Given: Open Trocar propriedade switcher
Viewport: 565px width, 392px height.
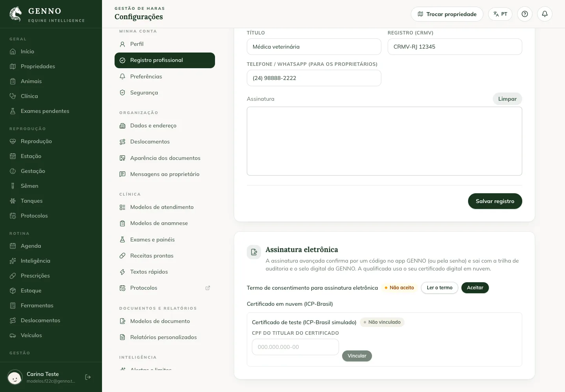Looking at the screenshot, I should [447, 14].
